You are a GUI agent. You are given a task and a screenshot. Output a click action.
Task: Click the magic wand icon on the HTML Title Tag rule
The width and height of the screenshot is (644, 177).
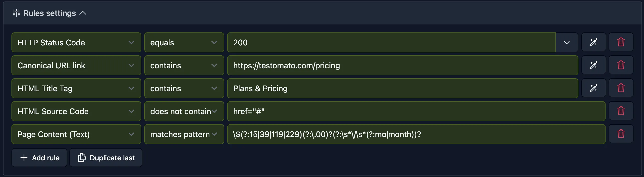[594, 88]
